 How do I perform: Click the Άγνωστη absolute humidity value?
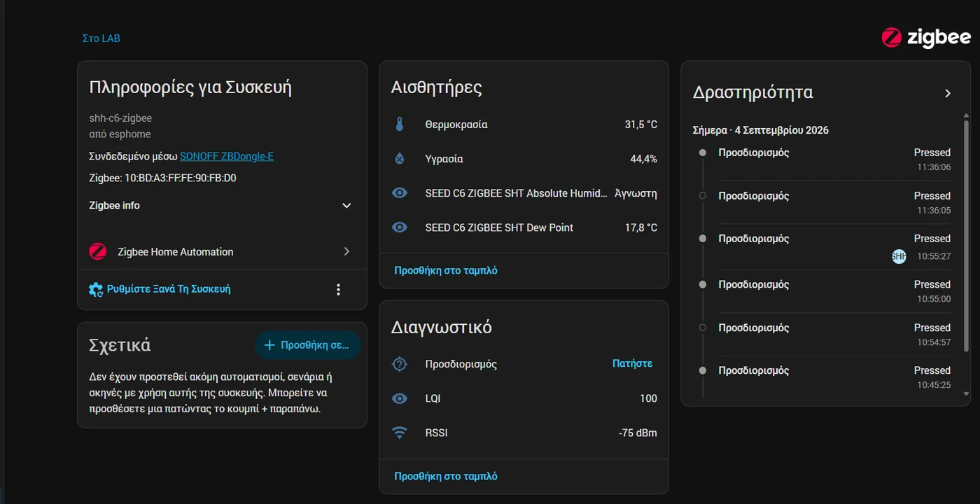[x=636, y=193]
